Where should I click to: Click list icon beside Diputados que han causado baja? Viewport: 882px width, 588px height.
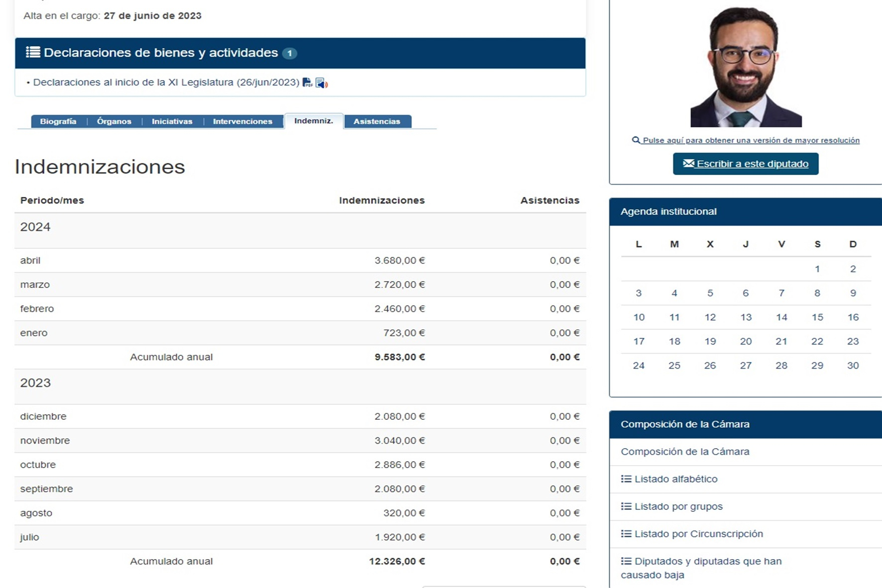tap(626, 561)
